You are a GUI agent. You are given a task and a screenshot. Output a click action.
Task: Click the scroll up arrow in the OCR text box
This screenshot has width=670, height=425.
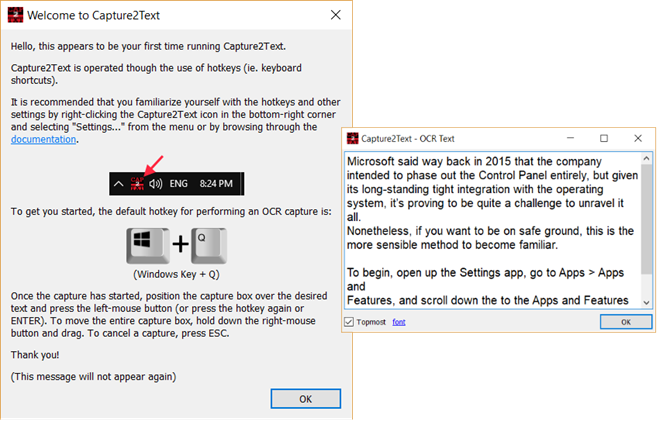646,158
